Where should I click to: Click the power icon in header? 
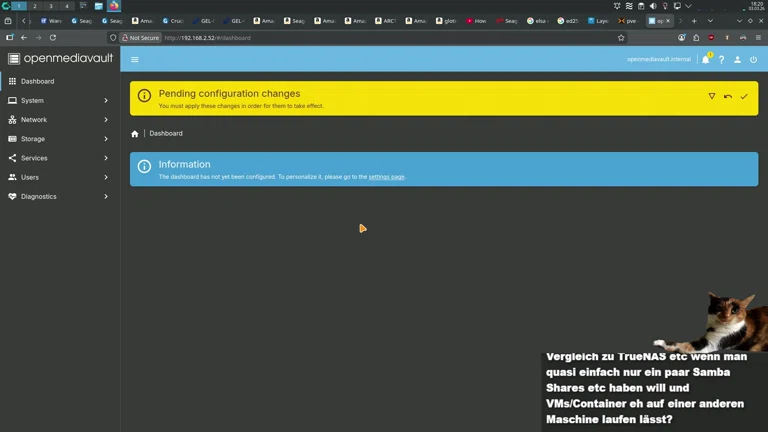(753, 60)
